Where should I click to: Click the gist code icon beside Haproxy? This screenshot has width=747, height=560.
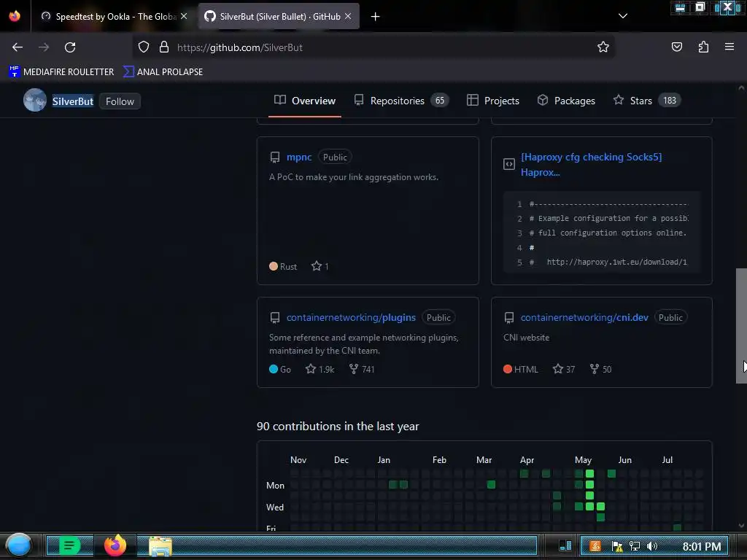pos(508,164)
